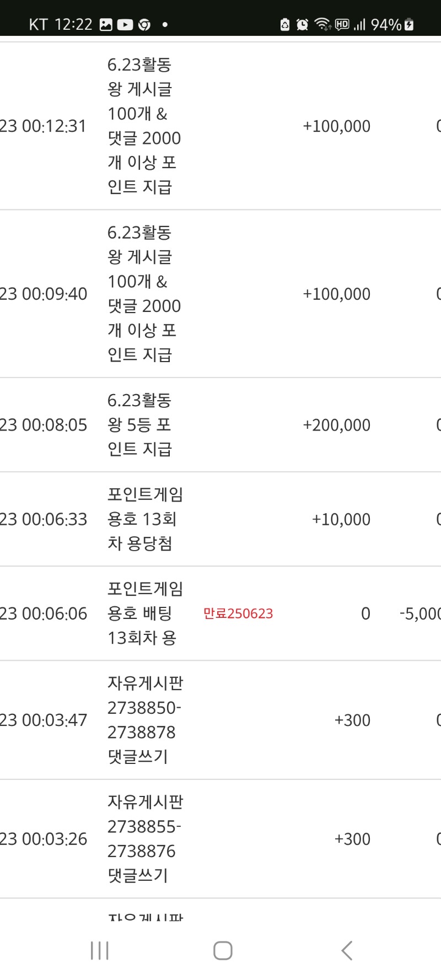Tap the +200,000 points amount
The height and width of the screenshot is (980, 441).
(336, 425)
